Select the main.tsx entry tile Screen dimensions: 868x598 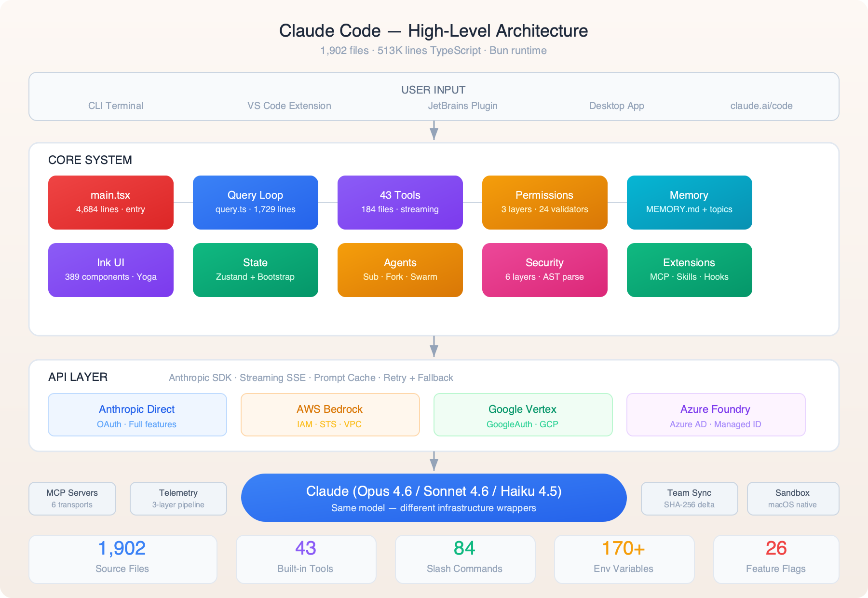tap(110, 202)
